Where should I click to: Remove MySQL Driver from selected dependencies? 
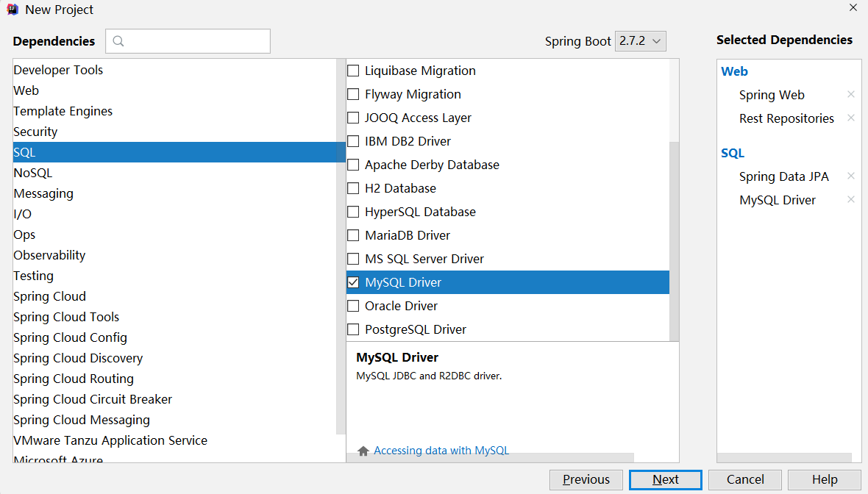(x=851, y=200)
